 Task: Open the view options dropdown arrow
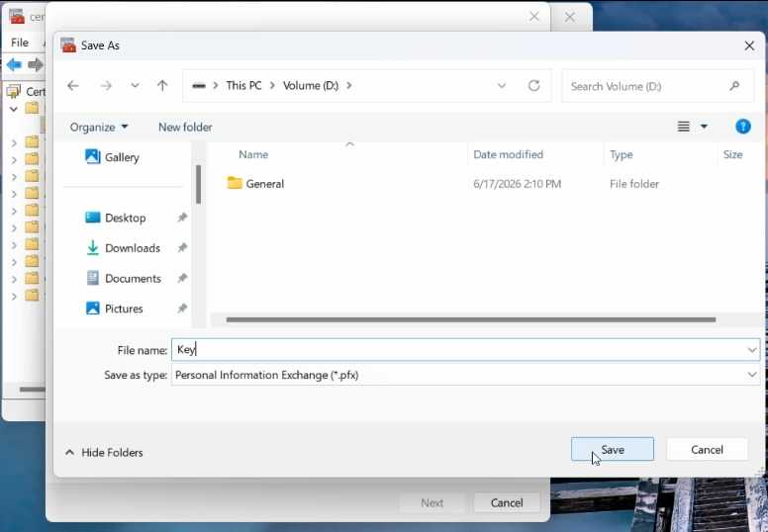704,127
